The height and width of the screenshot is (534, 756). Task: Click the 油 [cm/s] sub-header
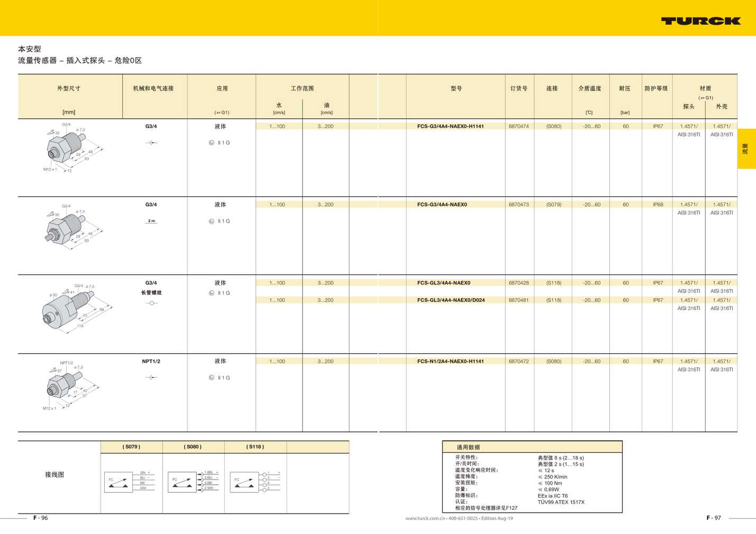tap(326, 108)
